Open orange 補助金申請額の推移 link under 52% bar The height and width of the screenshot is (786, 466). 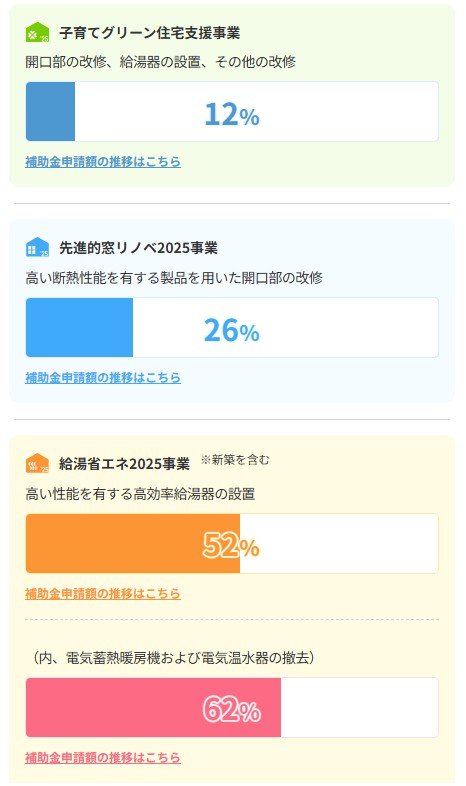tap(103, 594)
